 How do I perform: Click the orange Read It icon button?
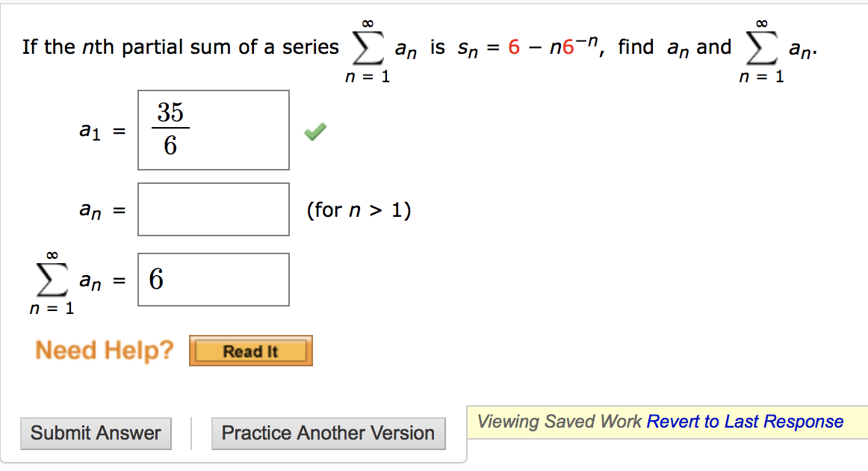250,351
